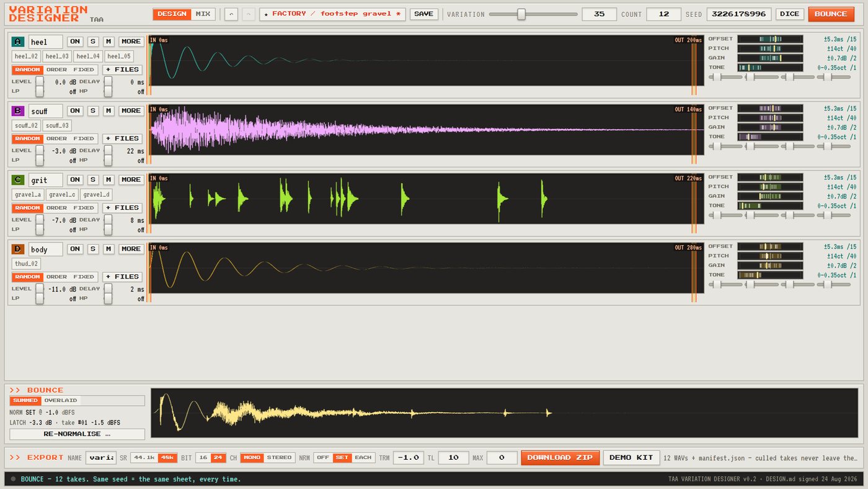
Task: Add files to the grit layer
Action: click(122, 208)
